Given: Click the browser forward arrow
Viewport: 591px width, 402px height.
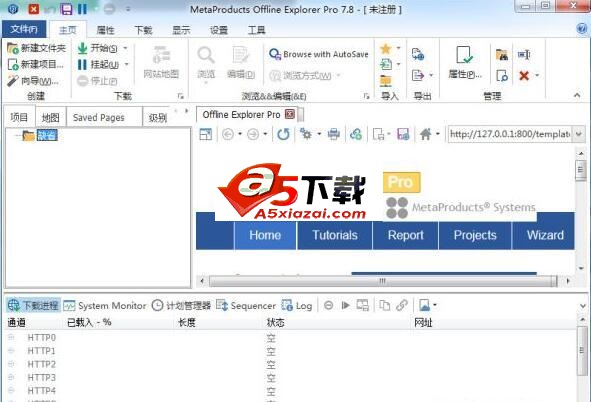Looking at the screenshot, I should (253, 134).
